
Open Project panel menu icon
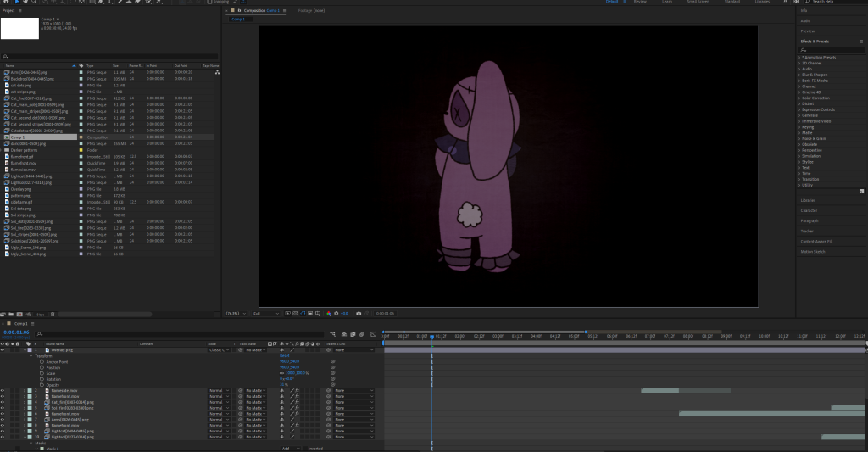click(20, 10)
